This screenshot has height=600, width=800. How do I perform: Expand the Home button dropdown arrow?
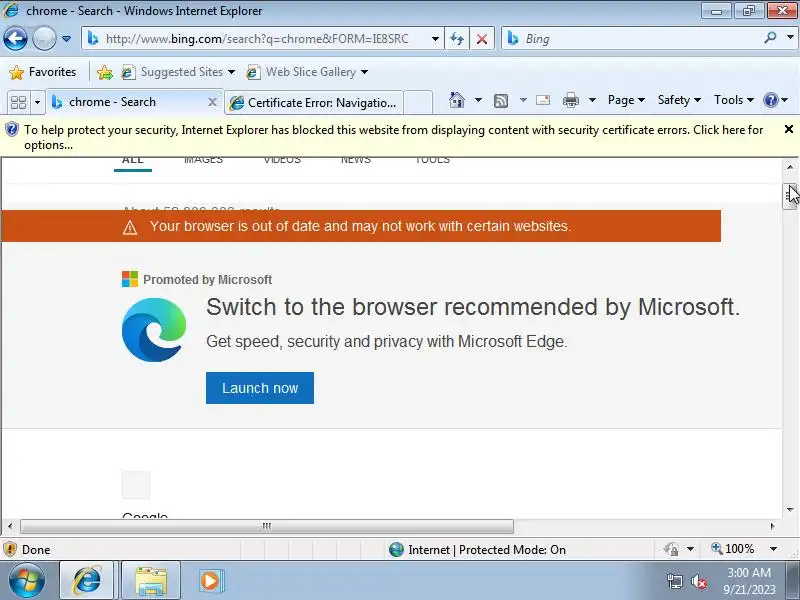(478, 100)
